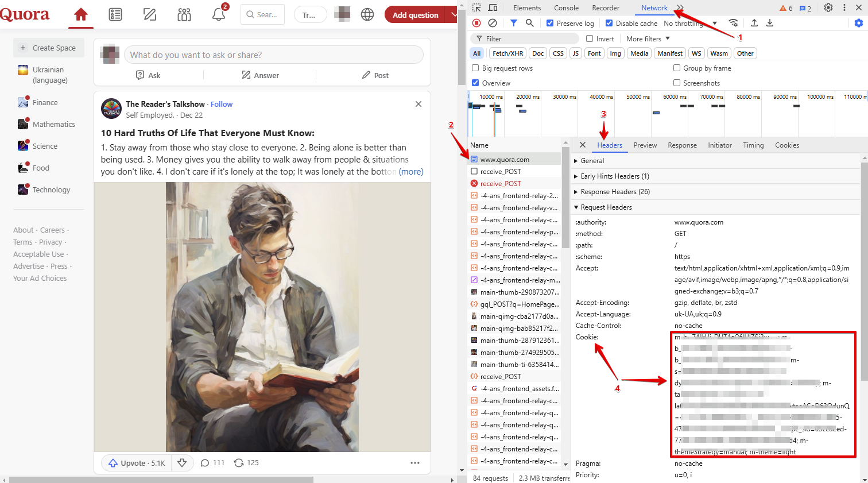Clear the network log
The width and height of the screenshot is (868, 483).
tap(493, 23)
